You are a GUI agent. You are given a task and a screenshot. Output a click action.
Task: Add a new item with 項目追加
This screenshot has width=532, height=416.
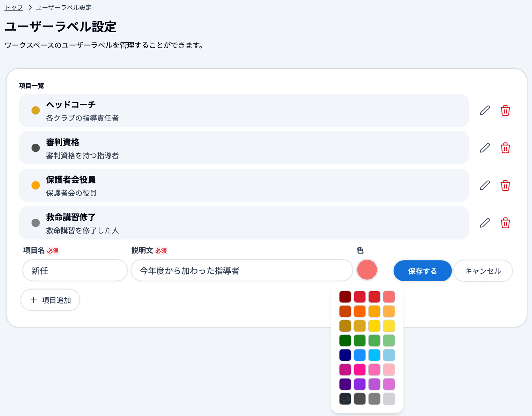coord(50,300)
